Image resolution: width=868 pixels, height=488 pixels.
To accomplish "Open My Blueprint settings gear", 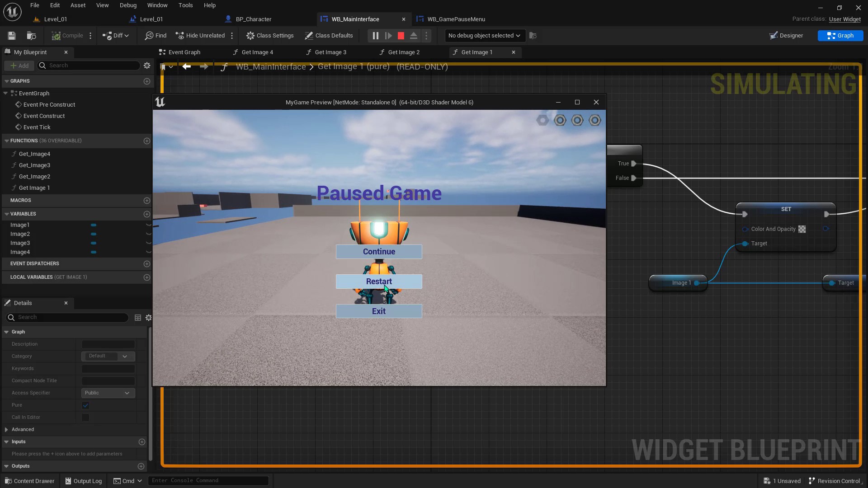I will (x=147, y=66).
